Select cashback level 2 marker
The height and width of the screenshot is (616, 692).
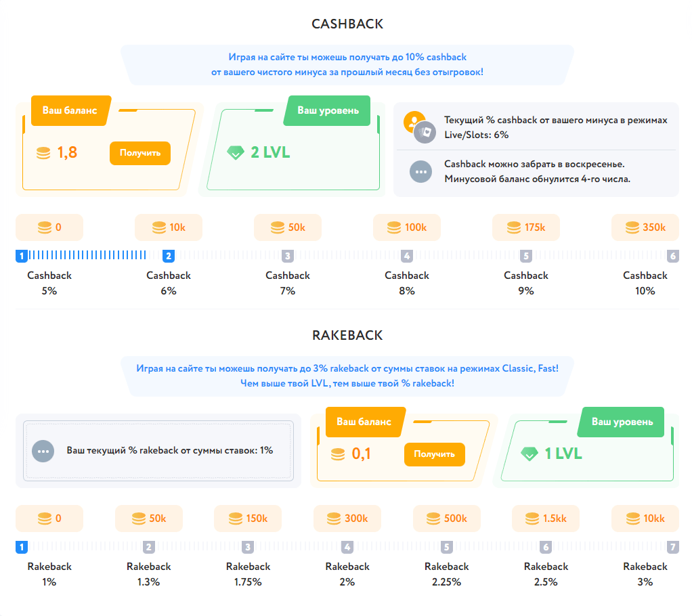tap(169, 256)
